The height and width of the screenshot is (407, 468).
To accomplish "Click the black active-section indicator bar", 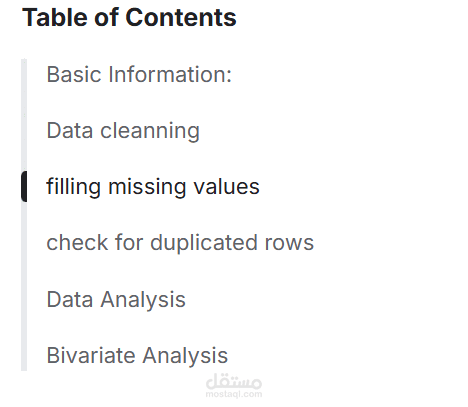I will pyautogui.click(x=24, y=186).
